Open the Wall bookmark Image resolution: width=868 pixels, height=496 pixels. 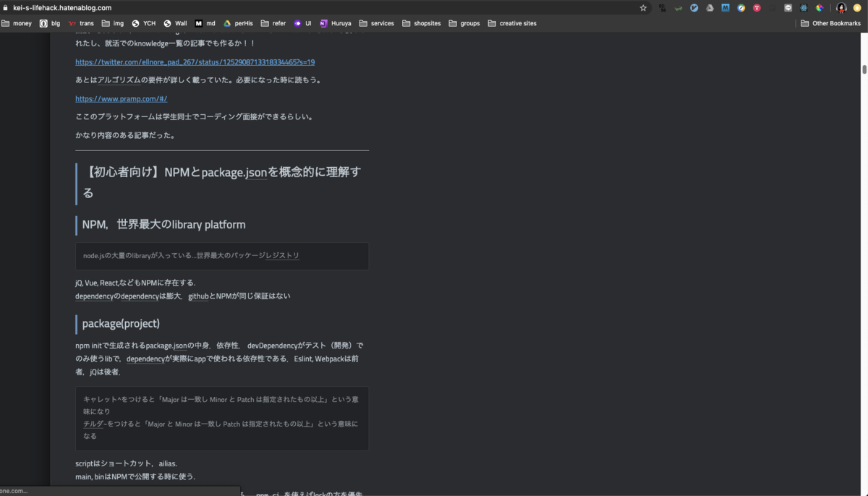175,23
